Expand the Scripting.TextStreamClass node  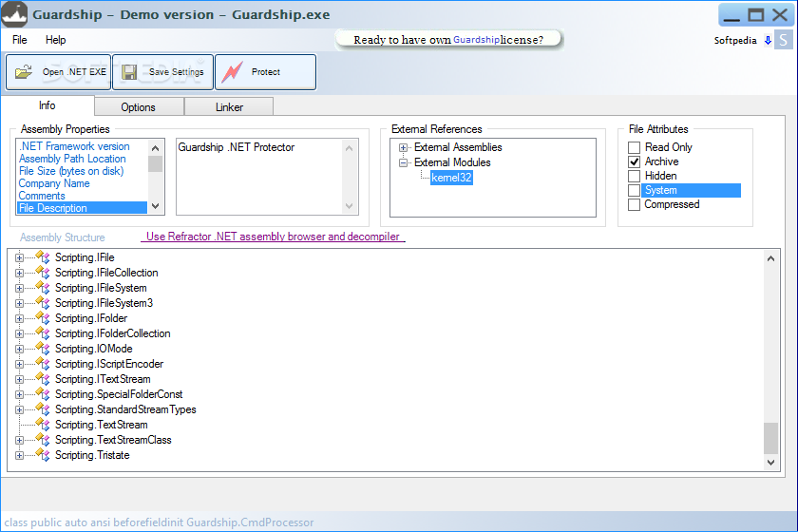point(19,440)
